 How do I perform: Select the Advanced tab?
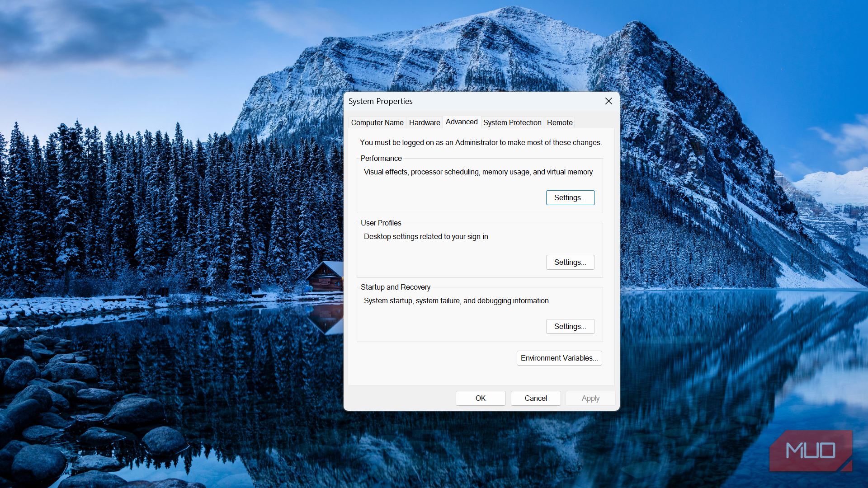pyautogui.click(x=462, y=122)
